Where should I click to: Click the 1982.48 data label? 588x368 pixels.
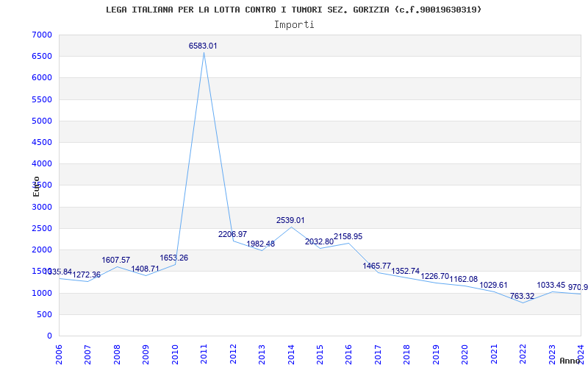coord(261,244)
